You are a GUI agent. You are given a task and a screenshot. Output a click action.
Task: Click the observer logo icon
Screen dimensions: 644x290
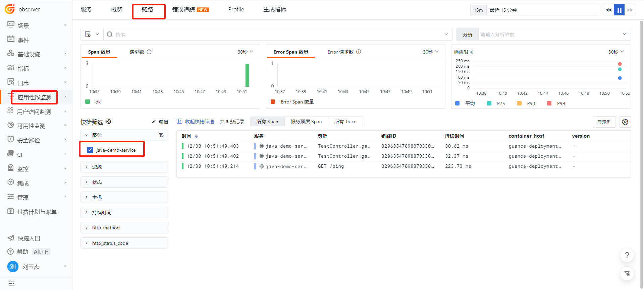click(x=10, y=9)
